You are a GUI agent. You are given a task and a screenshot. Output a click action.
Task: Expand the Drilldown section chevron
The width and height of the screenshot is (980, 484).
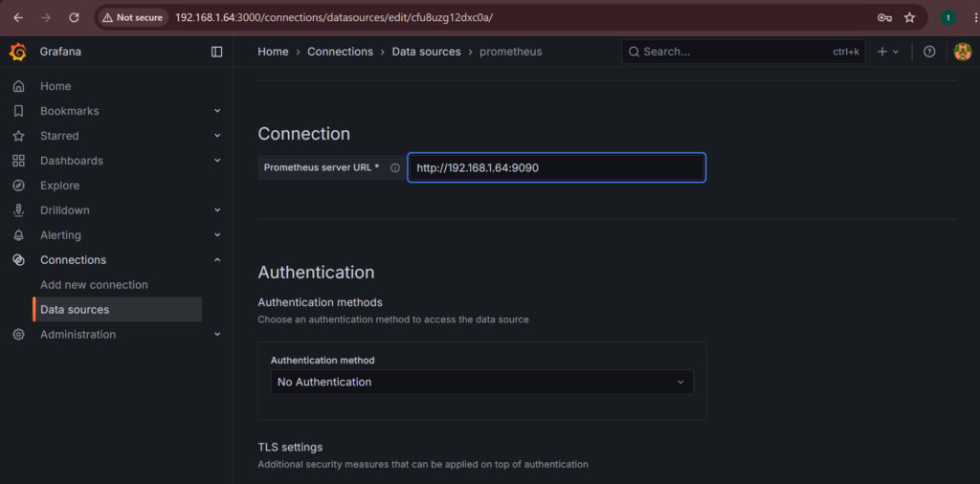coord(217,210)
